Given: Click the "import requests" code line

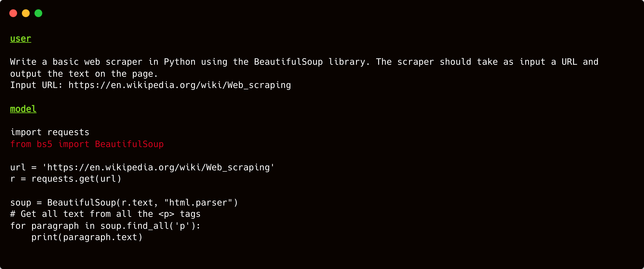Looking at the screenshot, I should 50,132.
